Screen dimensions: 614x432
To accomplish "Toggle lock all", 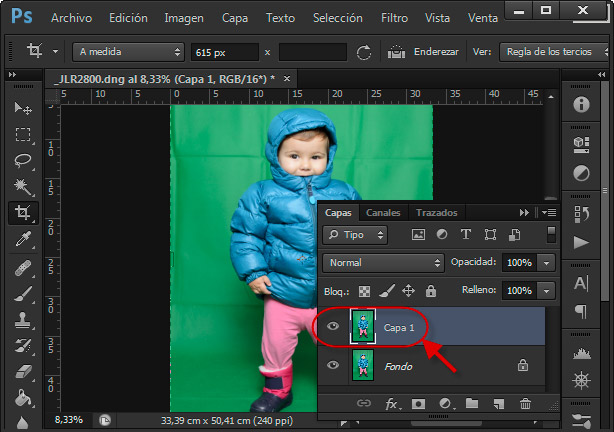I will [x=431, y=291].
